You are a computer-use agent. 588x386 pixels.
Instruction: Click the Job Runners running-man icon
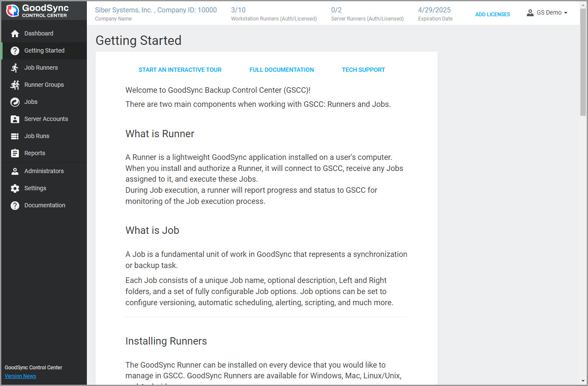tap(15, 68)
